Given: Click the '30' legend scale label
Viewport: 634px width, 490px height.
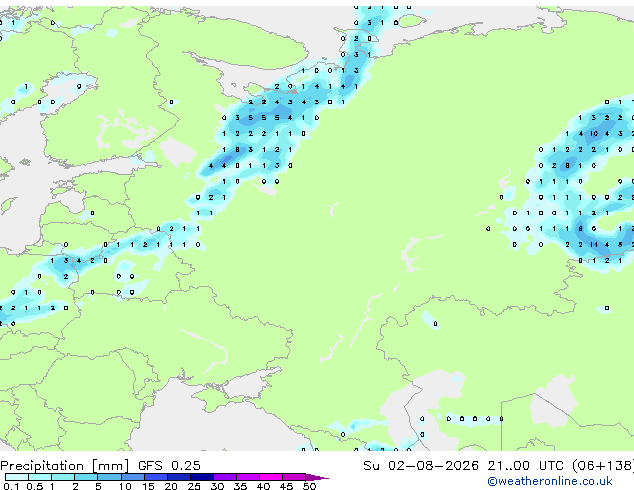Looking at the screenshot, I should tap(217, 486).
